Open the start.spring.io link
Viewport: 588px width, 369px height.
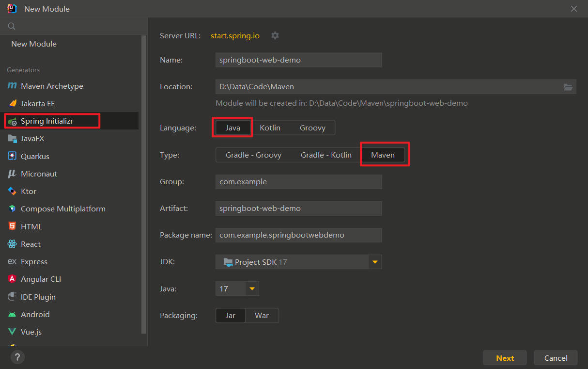(x=235, y=35)
